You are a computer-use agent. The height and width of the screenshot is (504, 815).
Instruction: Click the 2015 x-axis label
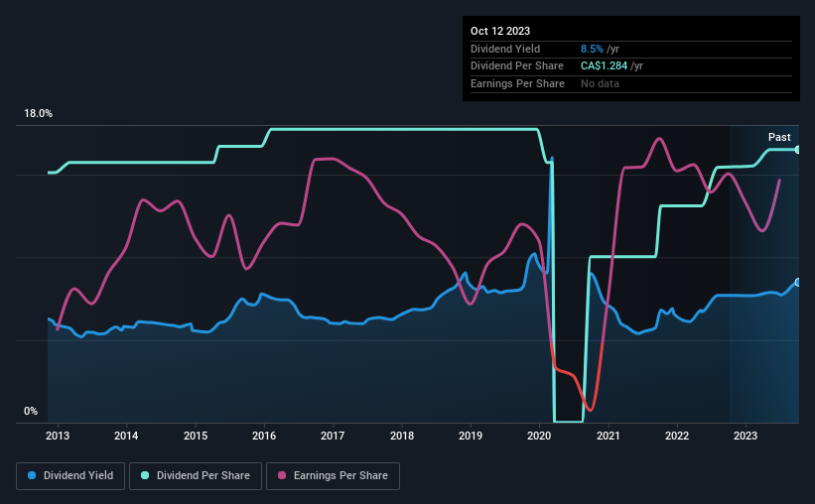[x=196, y=436]
